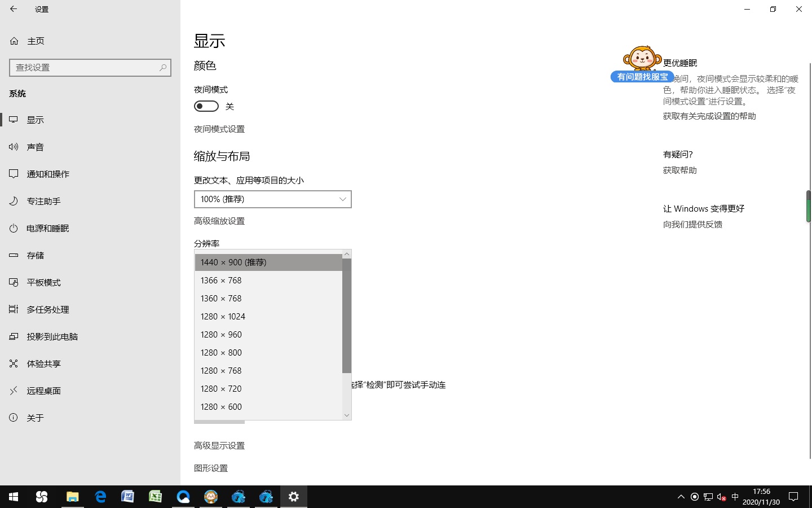The width and height of the screenshot is (812, 508).
Task: Open 投影到此电脑 projection settings
Action: pyautogui.click(x=90, y=336)
